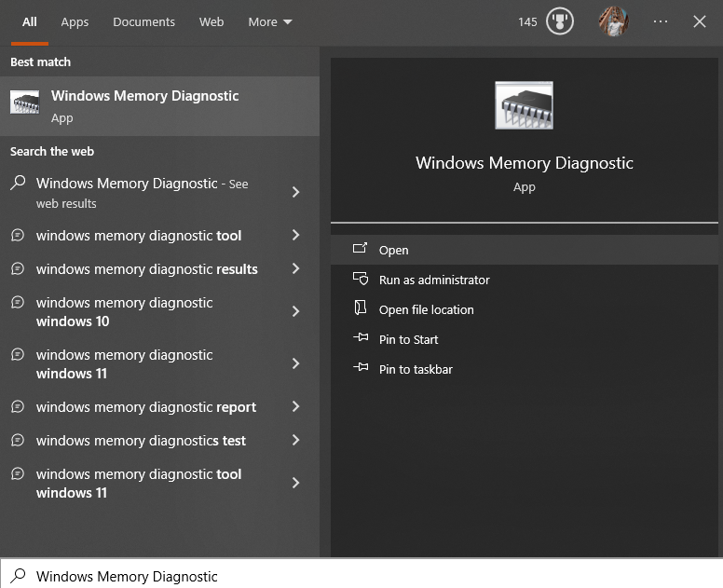This screenshot has width=723, height=588.
Task: Switch to the Apps tab
Action: coord(75,21)
